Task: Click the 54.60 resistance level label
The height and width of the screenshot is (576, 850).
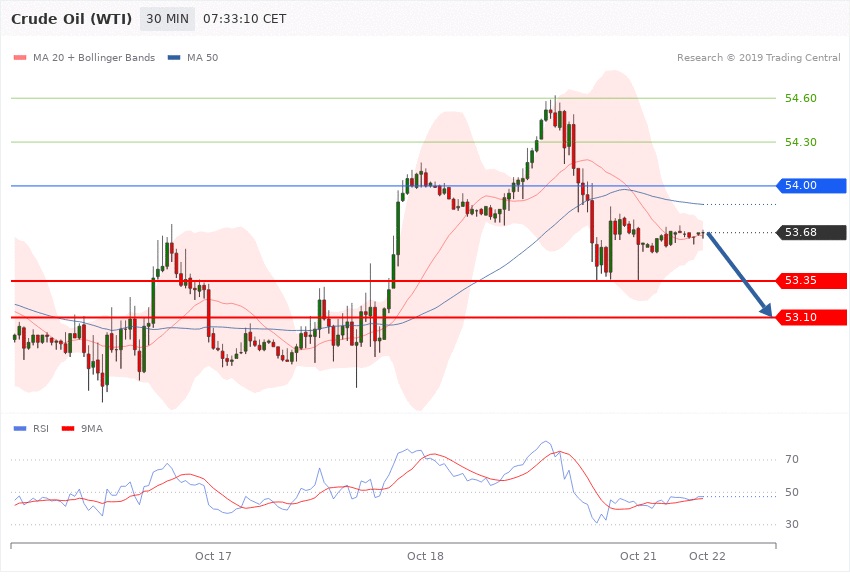Action: 801,98
